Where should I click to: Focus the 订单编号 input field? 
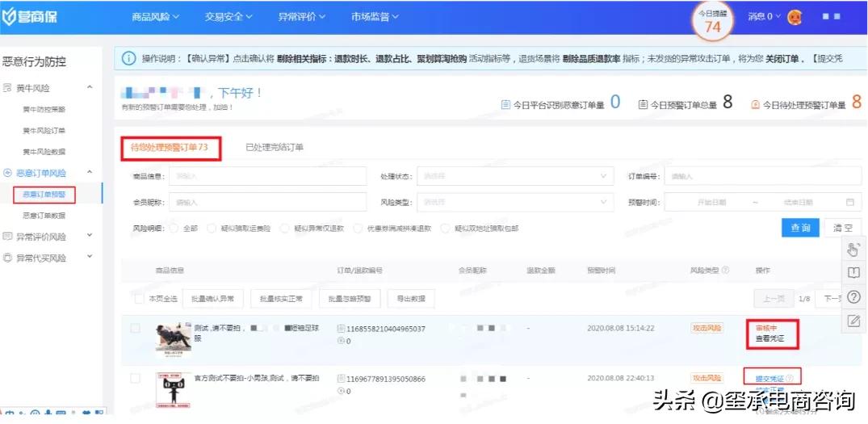tap(763, 176)
